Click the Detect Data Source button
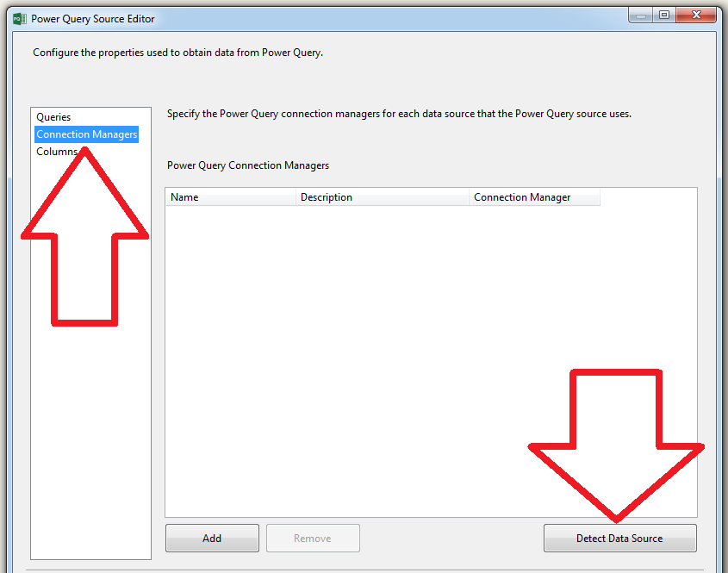The width and height of the screenshot is (728, 573). click(619, 539)
